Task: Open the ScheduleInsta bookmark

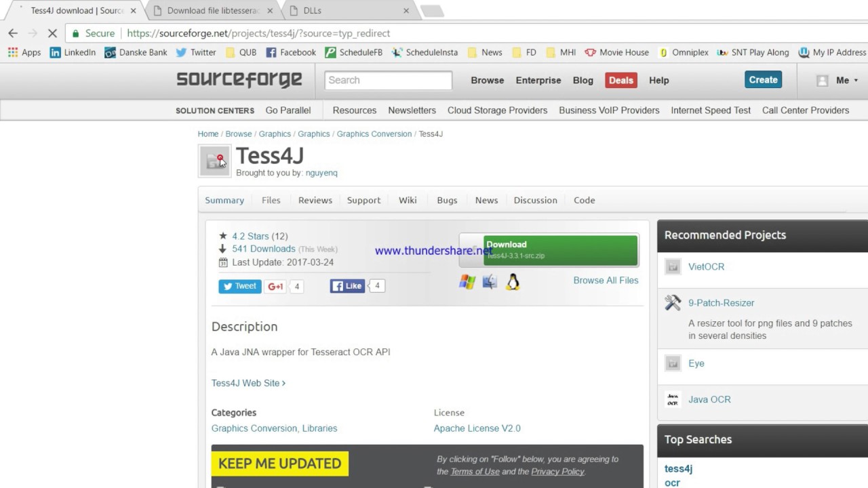Action: (425, 52)
